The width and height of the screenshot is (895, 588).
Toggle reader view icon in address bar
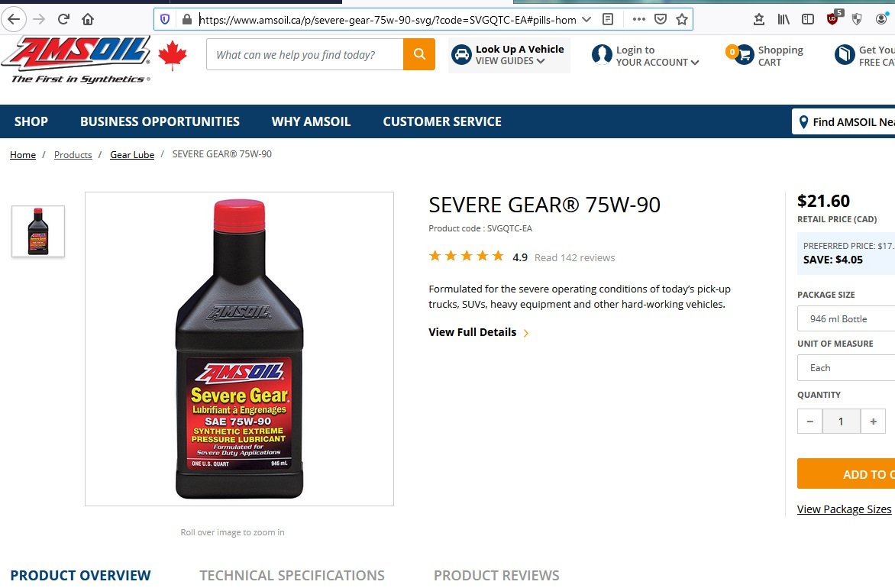pos(608,19)
